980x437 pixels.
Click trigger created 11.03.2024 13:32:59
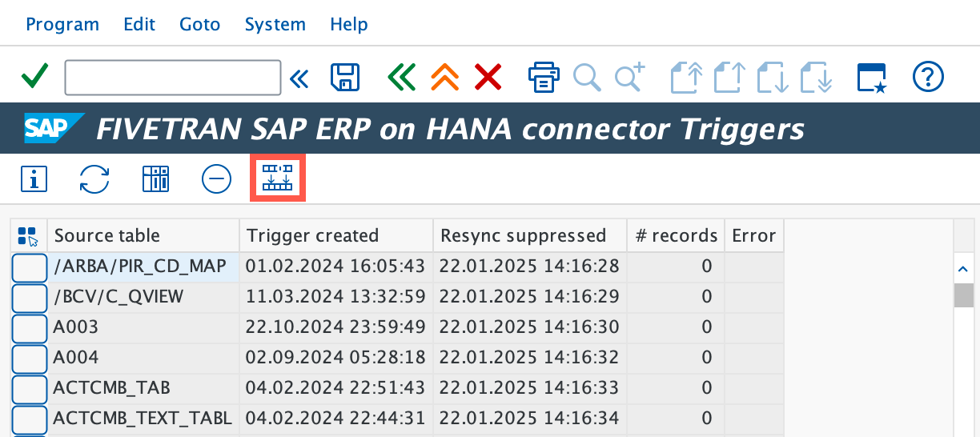[336, 298]
